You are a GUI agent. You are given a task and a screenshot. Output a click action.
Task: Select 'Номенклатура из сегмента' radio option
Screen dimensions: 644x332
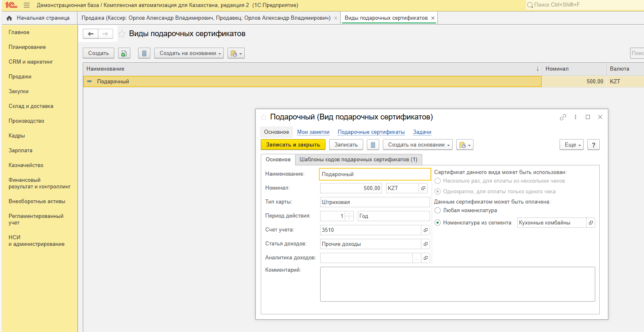[438, 223]
